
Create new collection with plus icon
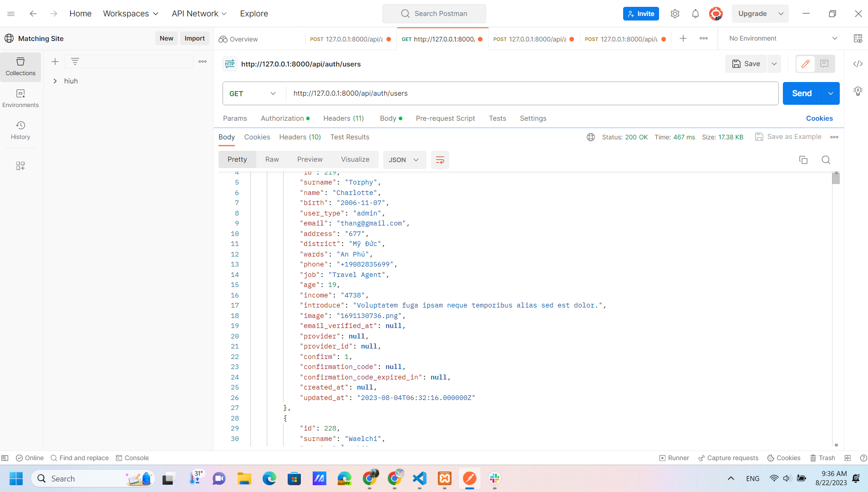55,61
